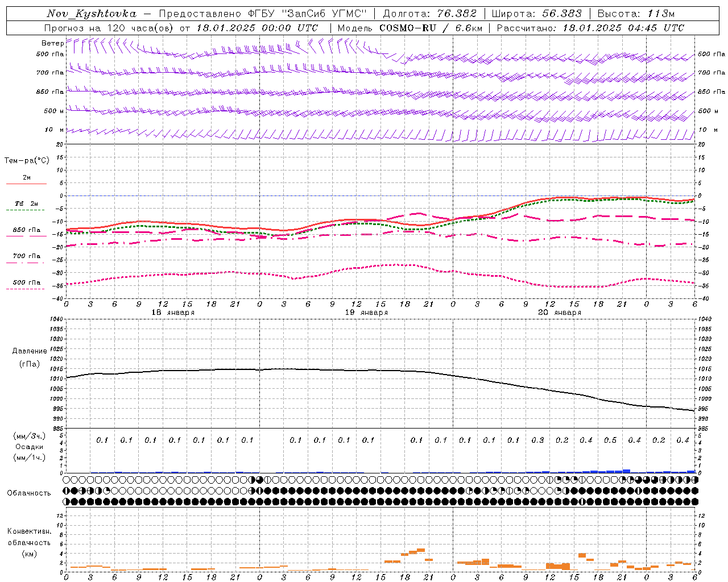Click the provider text 'Предоставлено ФГБУ "ЗапСиб УГМС"'
The width and height of the screenshot is (728, 582).
point(263,14)
